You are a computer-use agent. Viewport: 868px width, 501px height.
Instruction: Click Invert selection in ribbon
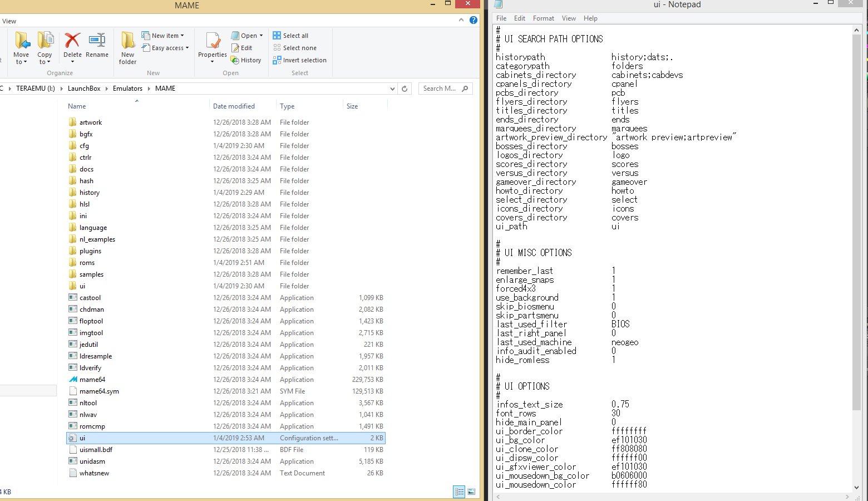[299, 60]
